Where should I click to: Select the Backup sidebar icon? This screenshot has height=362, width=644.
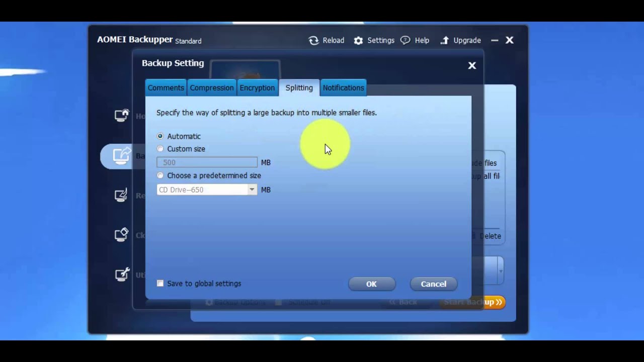(122, 155)
